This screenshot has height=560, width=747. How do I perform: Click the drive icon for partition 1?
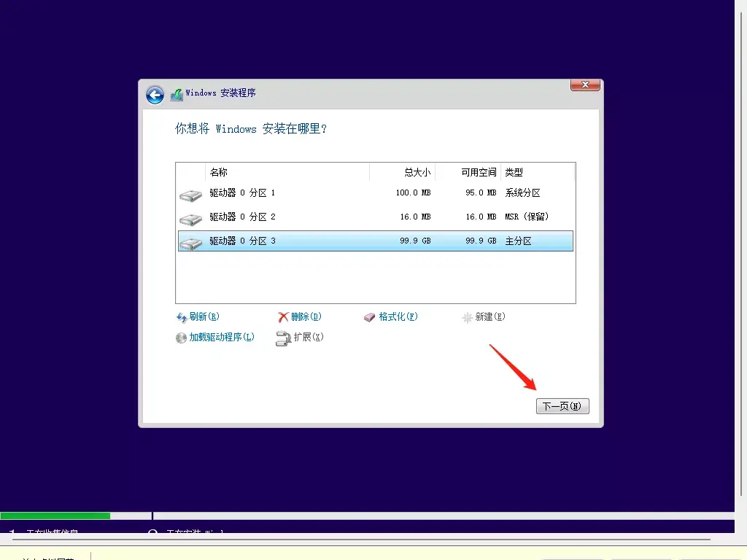[190, 195]
